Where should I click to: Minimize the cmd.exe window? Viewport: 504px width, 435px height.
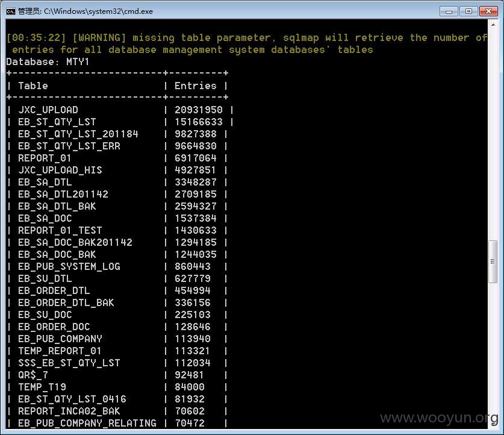[x=449, y=11]
